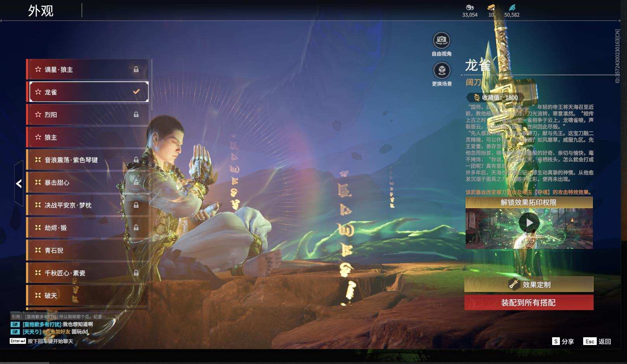
Task: Open the 效果定制 effect customization
Action: tap(529, 285)
